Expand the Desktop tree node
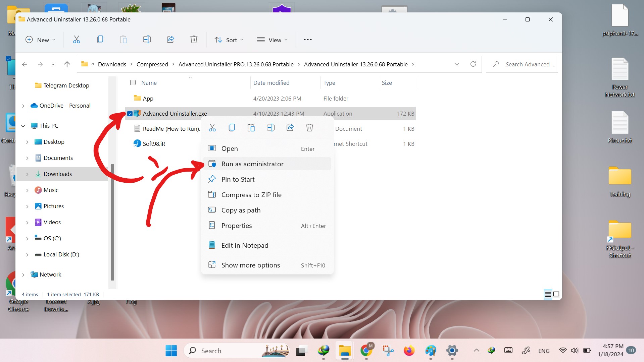The height and width of the screenshot is (362, 644). (27, 142)
